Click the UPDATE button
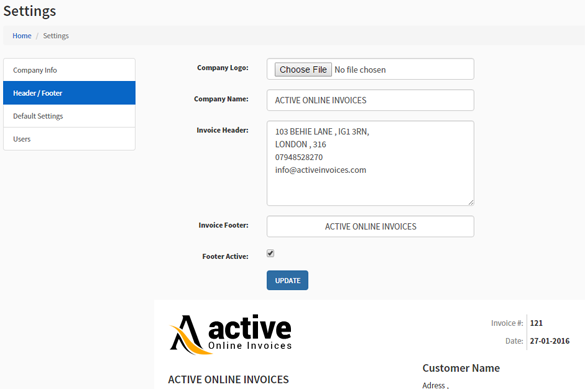Viewport: 585px width, 389px height. pos(287,280)
